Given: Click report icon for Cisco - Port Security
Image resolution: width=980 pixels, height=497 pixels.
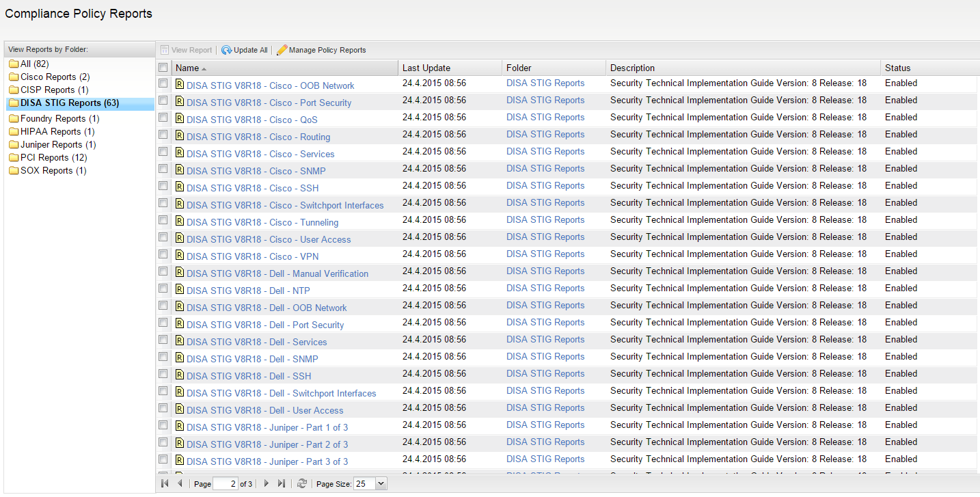Looking at the screenshot, I should [x=180, y=101].
